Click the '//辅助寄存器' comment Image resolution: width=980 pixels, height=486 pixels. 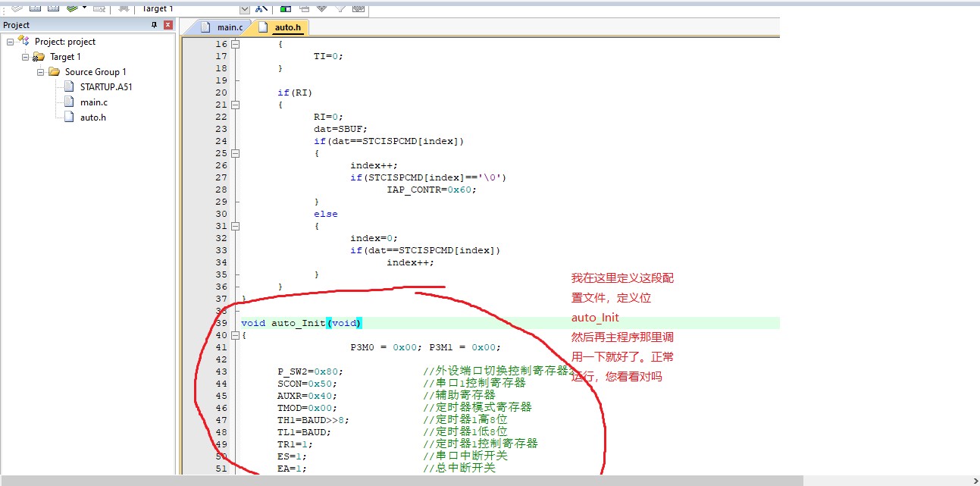point(459,396)
